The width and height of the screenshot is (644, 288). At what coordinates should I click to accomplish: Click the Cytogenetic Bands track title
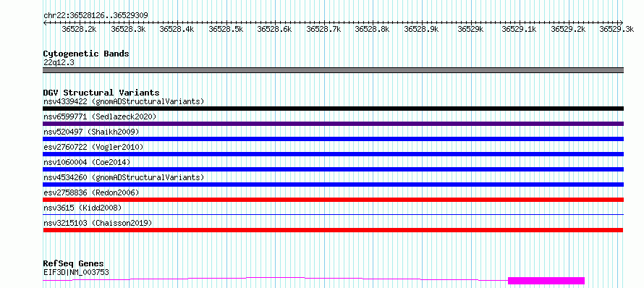click(x=86, y=54)
